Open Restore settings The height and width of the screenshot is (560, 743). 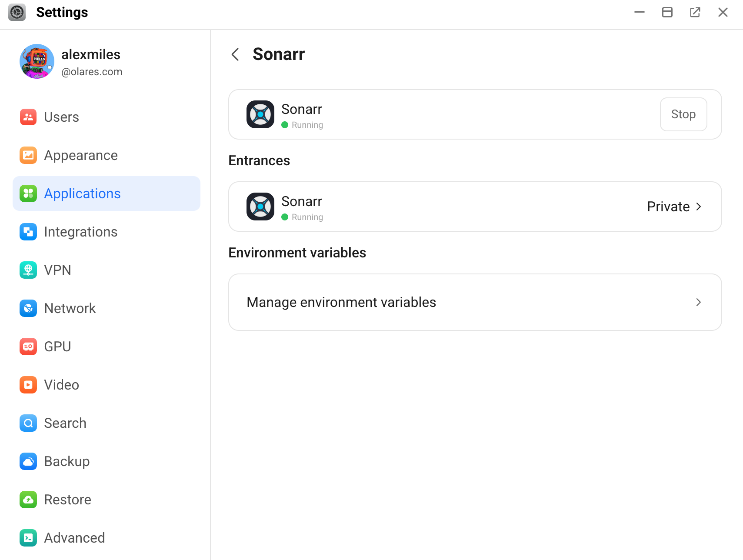tap(67, 500)
